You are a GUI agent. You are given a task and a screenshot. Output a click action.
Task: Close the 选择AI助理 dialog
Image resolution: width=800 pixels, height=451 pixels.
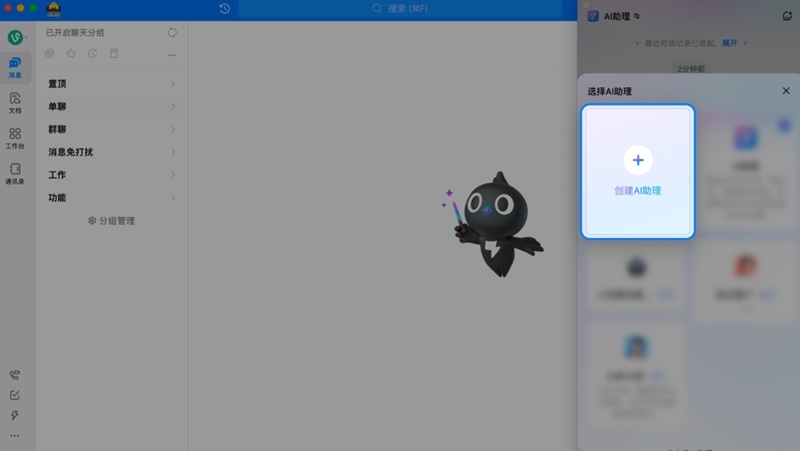tap(786, 91)
